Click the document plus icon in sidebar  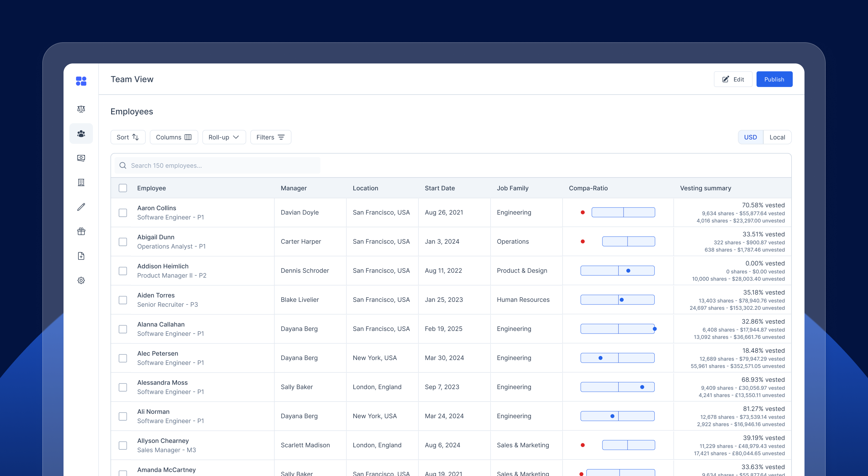pyautogui.click(x=81, y=256)
